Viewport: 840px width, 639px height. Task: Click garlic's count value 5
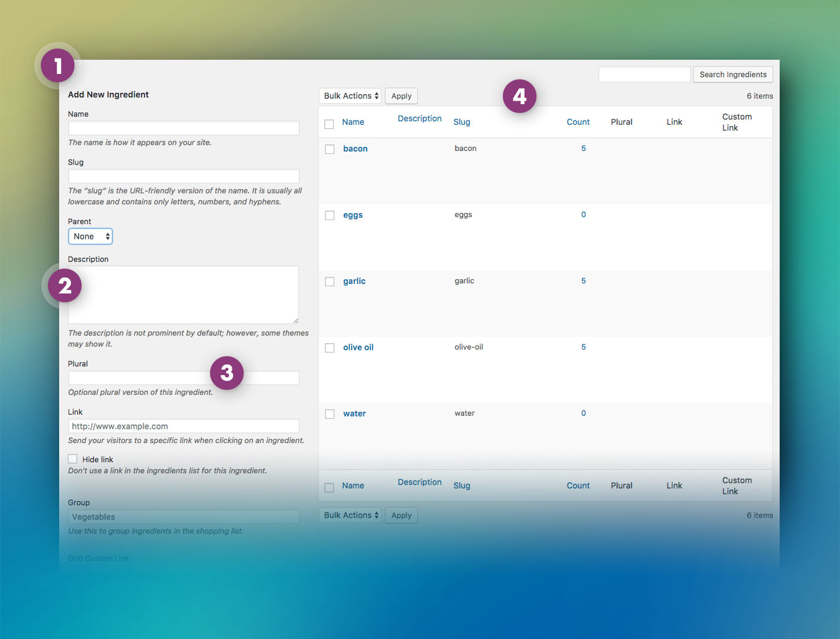(x=583, y=281)
